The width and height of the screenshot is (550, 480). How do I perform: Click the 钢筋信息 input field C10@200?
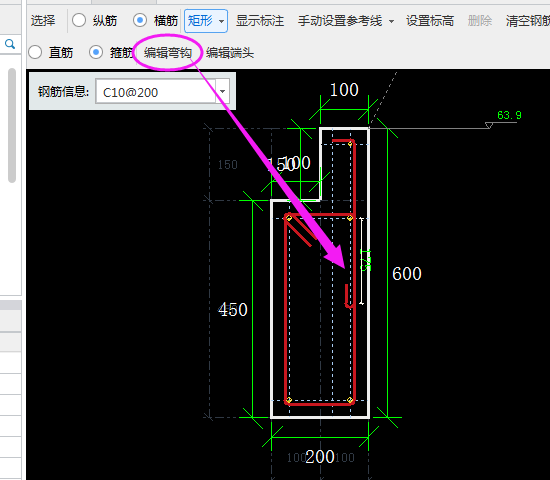click(156, 92)
